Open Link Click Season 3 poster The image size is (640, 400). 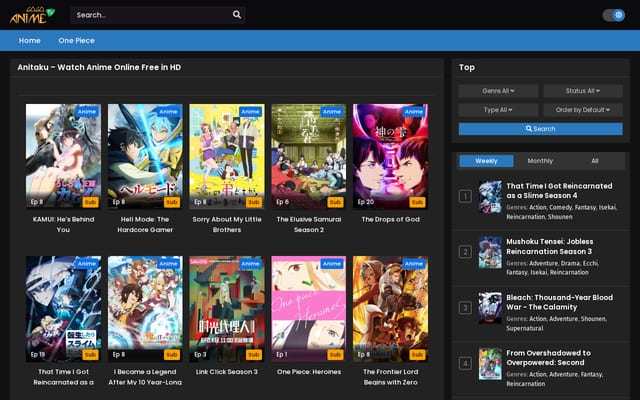[x=227, y=309]
